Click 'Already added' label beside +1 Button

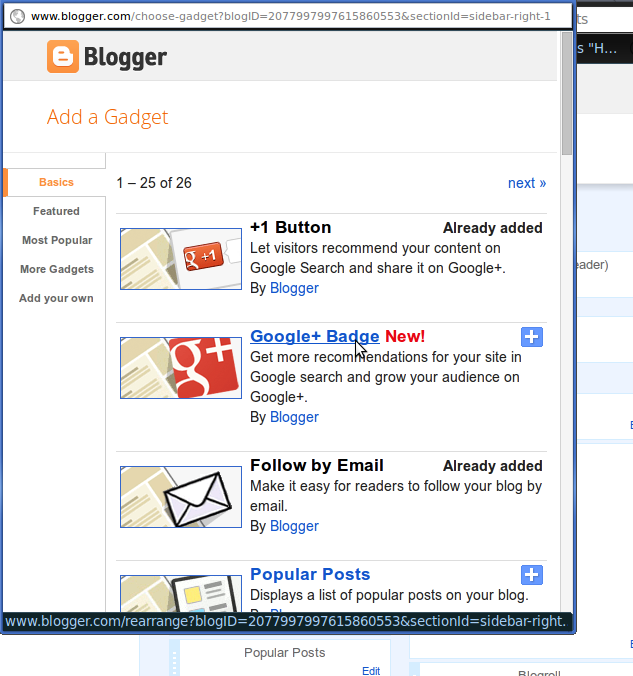[492, 228]
